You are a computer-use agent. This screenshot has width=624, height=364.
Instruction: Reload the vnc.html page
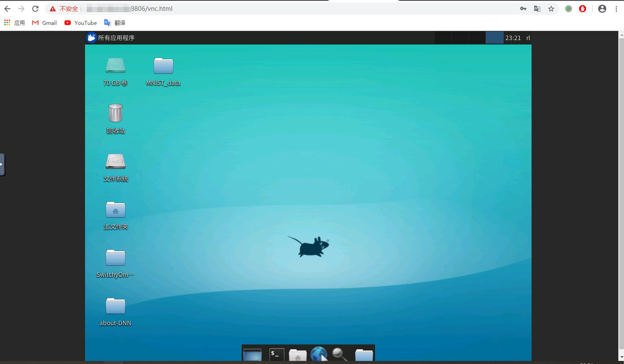[35, 9]
